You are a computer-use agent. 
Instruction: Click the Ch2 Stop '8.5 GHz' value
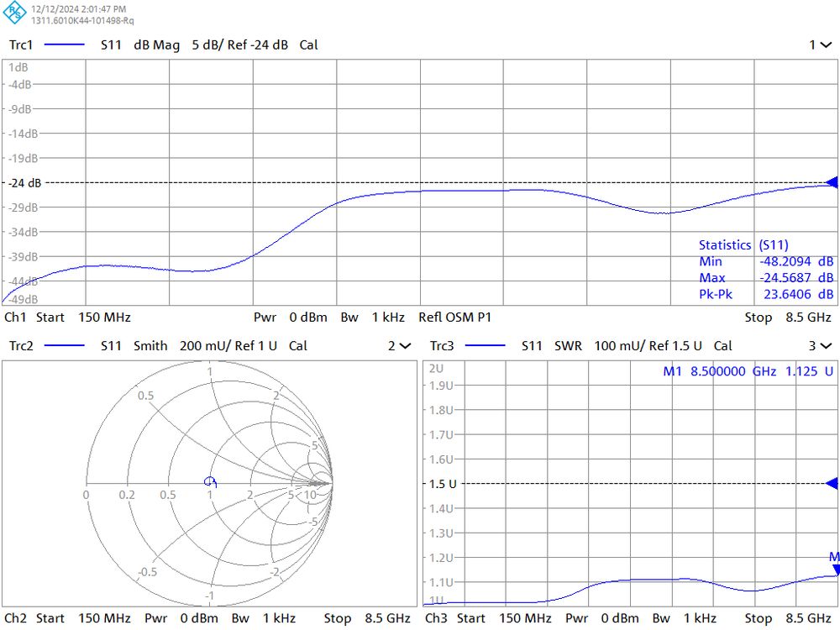point(388,618)
